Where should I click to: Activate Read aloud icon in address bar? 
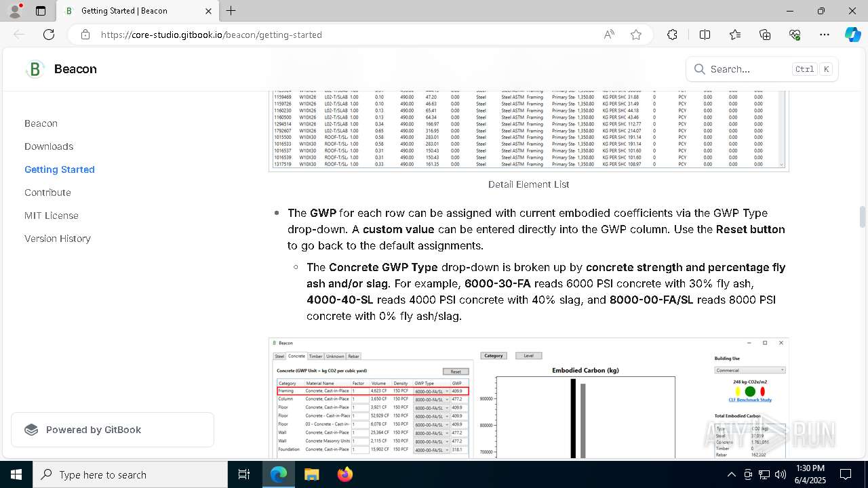(609, 35)
